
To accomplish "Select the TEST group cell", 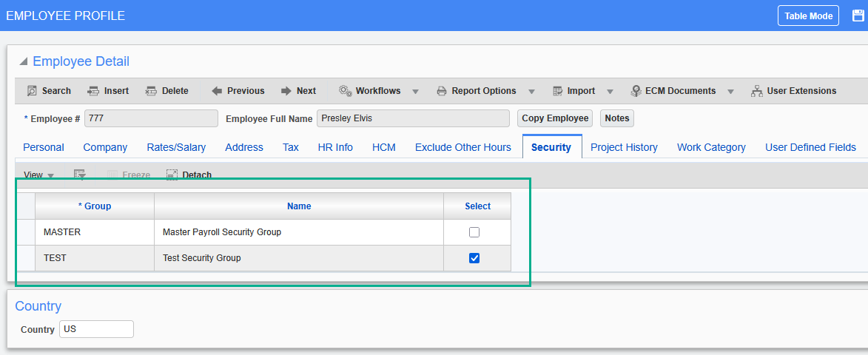I will [95, 258].
